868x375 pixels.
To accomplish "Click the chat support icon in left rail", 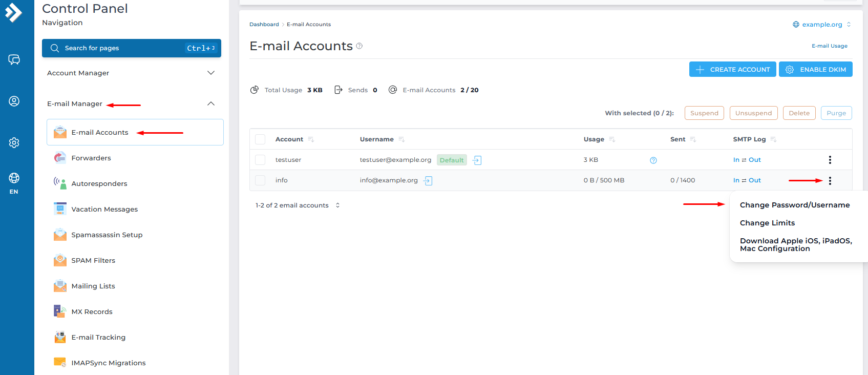I will pos(14,60).
